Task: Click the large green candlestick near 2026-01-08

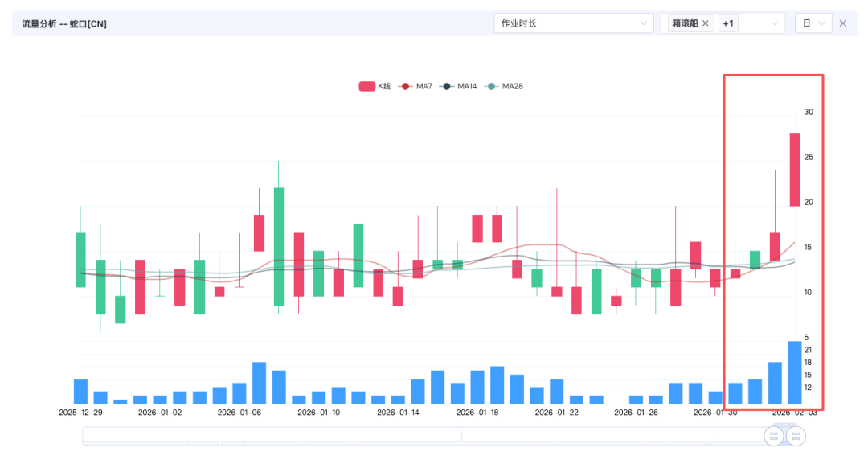Action: [279, 246]
